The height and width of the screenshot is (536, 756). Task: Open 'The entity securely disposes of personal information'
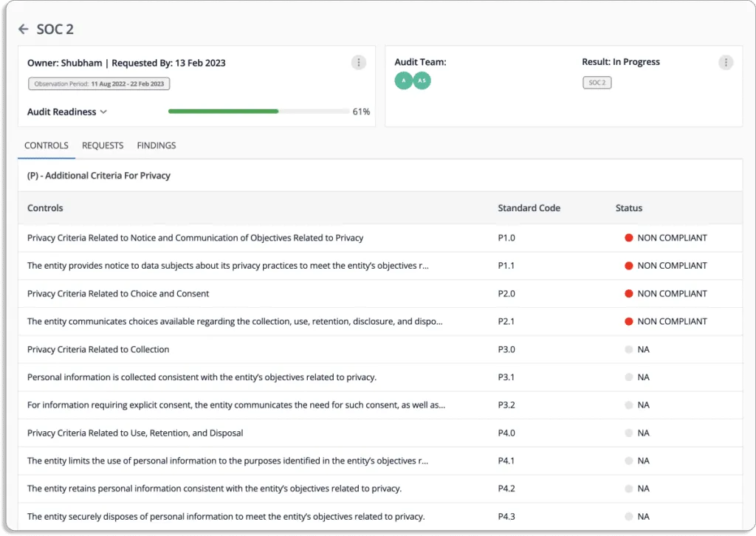click(226, 517)
